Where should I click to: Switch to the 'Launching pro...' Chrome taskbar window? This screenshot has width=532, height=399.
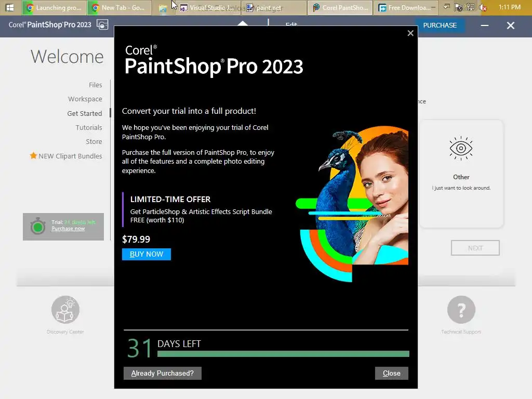tap(54, 7)
